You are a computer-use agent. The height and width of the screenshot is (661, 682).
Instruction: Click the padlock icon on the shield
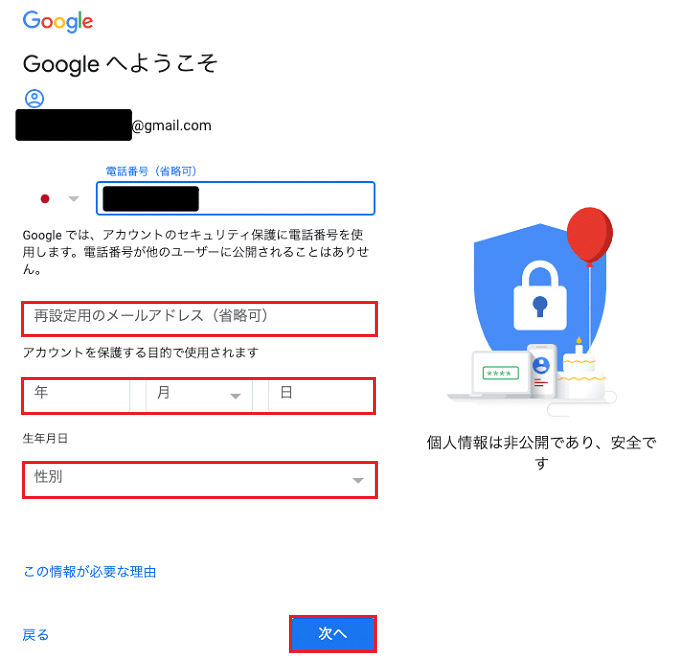coord(540,296)
